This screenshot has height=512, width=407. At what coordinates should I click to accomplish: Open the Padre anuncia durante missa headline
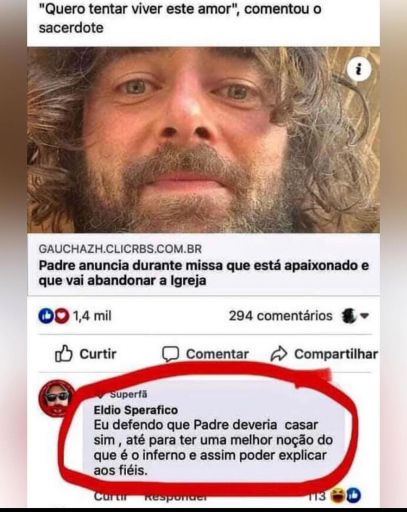coord(204,273)
